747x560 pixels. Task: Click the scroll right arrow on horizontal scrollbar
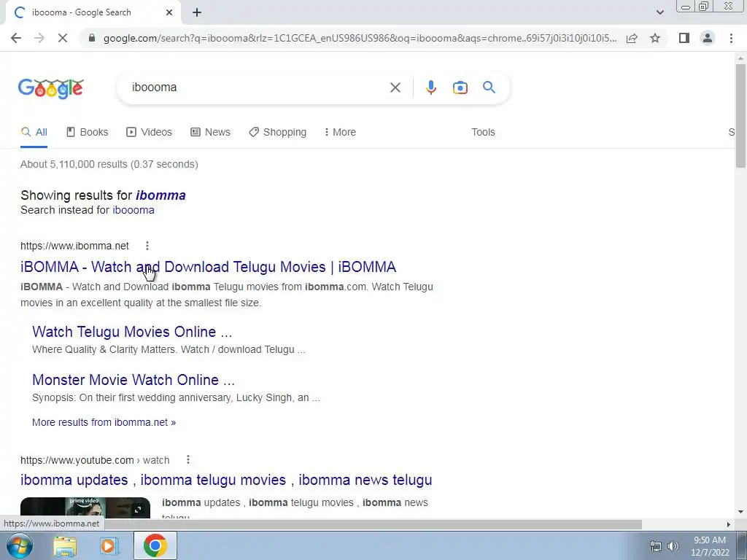click(x=729, y=524)
